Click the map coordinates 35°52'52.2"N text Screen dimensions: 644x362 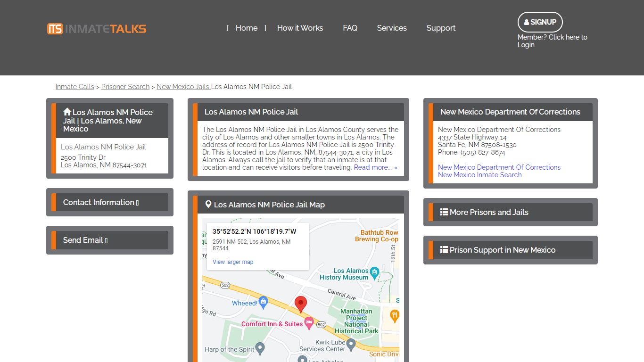click(x=255, y=231)
